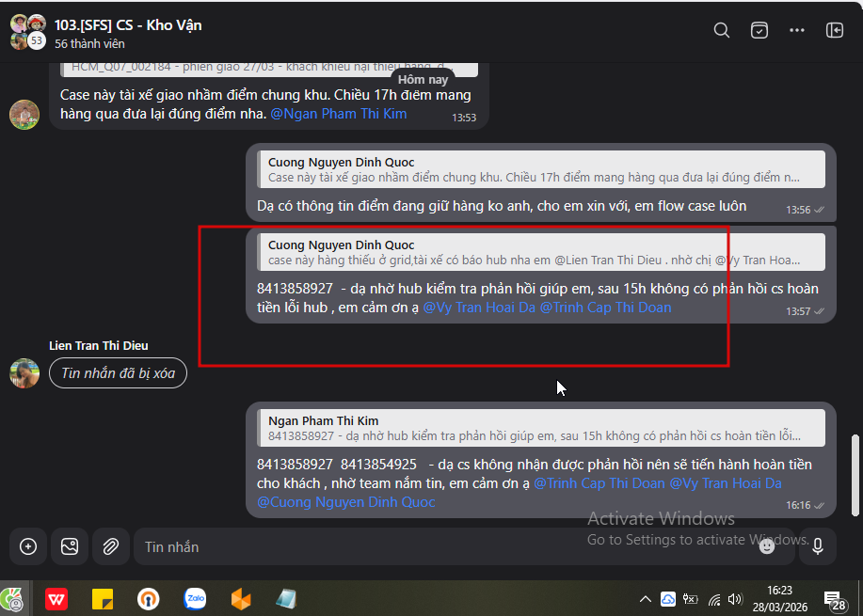Open the emoji smiley picker
The height and width of the screenshot is (616, 863).
click(767, 546)
